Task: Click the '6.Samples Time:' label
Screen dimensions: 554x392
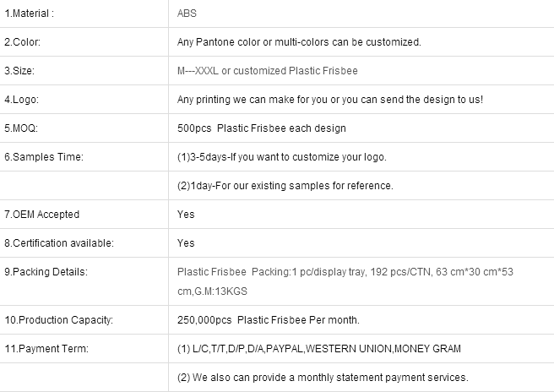Action: (44, 156)
